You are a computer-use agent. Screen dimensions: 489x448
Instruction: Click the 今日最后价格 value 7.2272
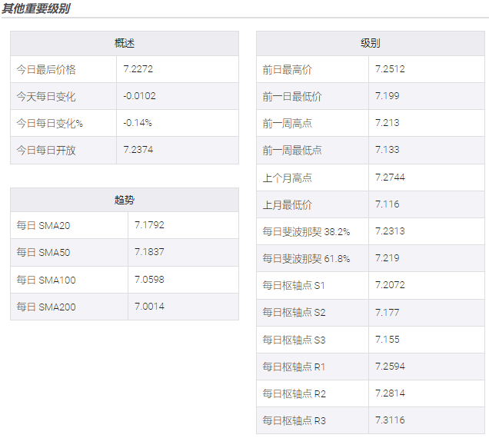pos(138,69)
